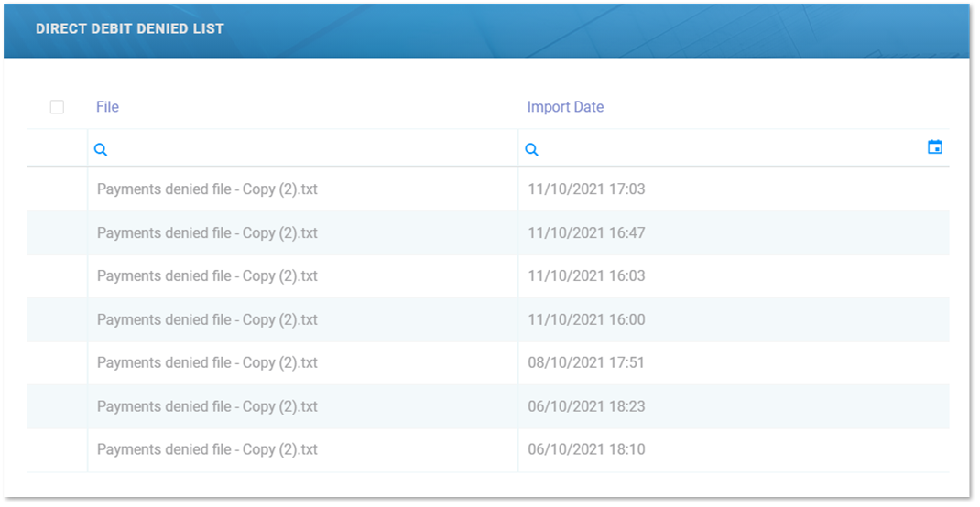This screenshot has width=980, height=507.
Task: Select the file imported 11/10/2021 17:03
Action: pyautogui.click(x=207, y=189)
